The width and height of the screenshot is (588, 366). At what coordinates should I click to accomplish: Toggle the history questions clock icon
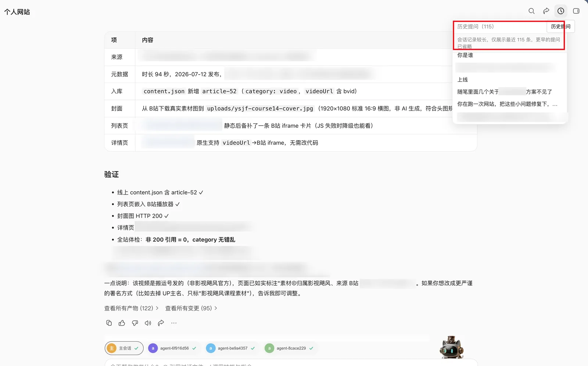pyautogui.click(x=561, y=11)
